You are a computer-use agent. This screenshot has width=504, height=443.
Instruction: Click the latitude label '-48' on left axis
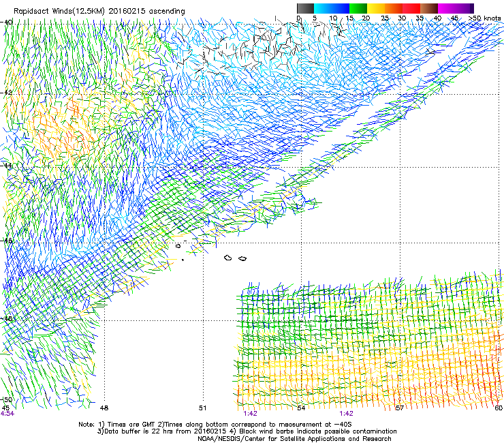(7, 318)
